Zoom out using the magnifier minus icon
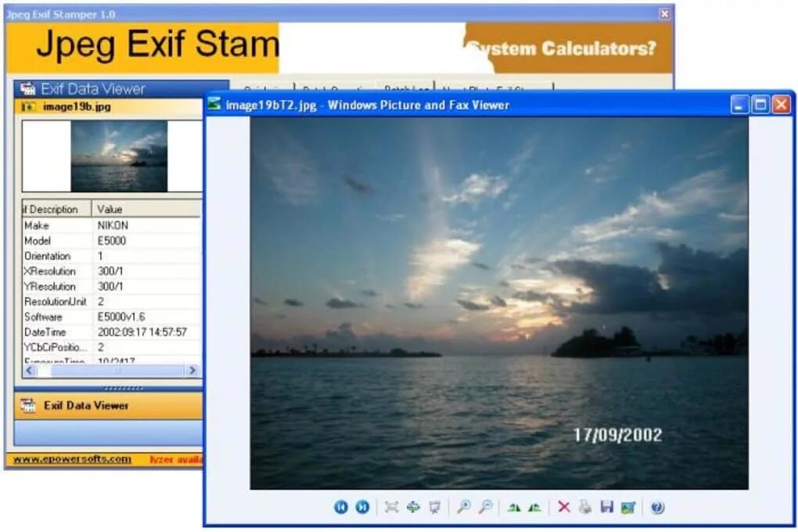Viewport: 798px width, 532px height. pos(484,507)
